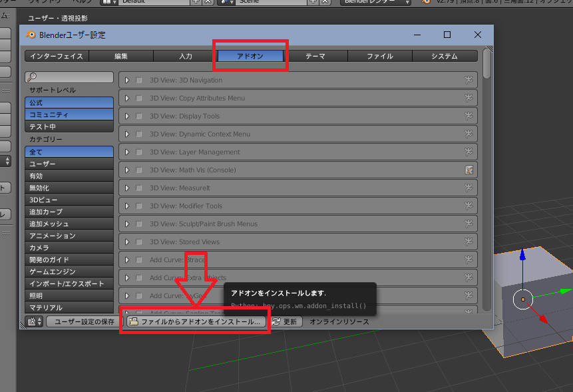Click the addon search input field
Image resolution: width=573 pixels, height=392 pixels.
(x=69, y=77)
